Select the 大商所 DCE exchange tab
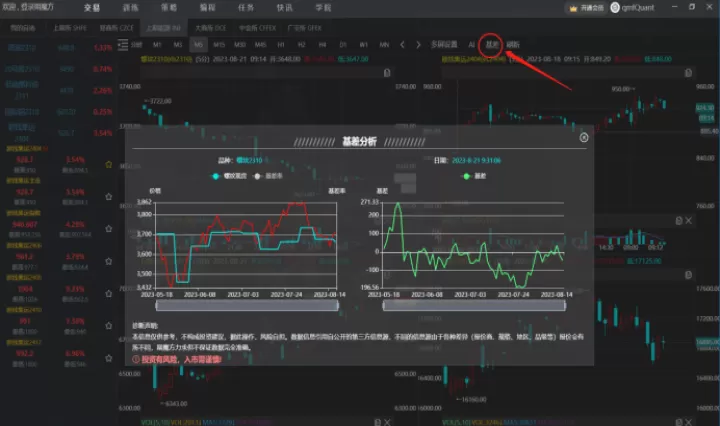 [210, 28]
